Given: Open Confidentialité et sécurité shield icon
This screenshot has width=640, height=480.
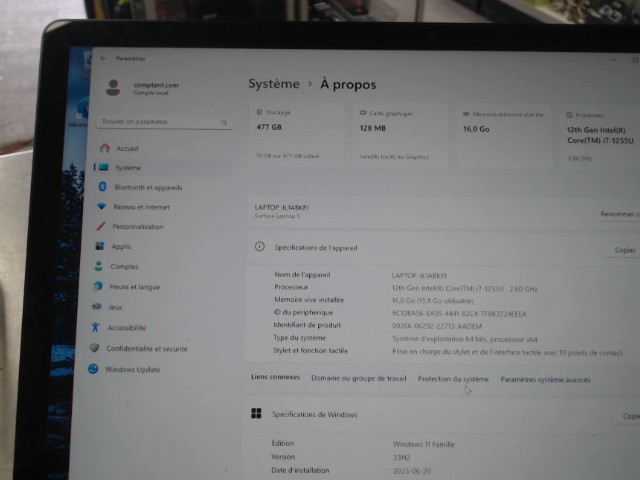Looking at the screenshot, I should (x=94, y=348).
